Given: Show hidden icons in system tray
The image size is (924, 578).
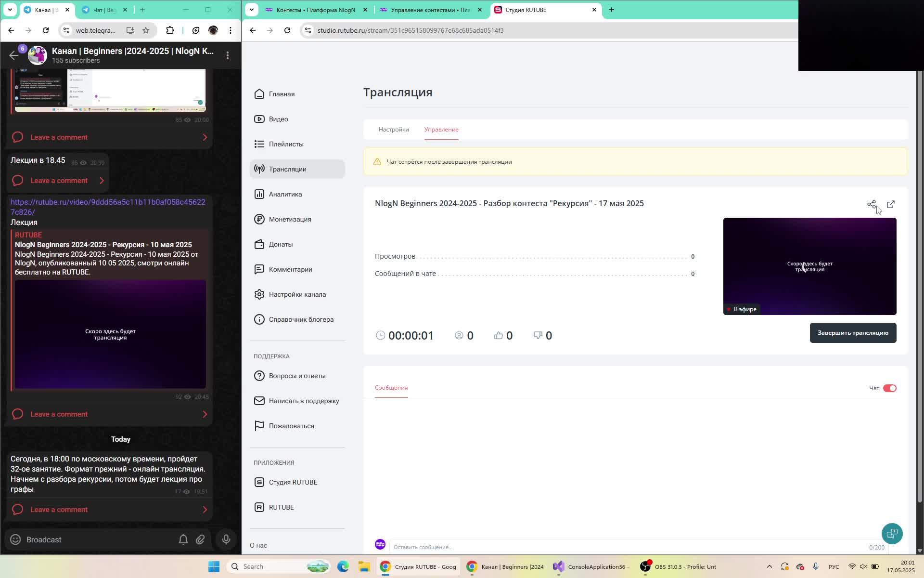Looking at the screenshot, I should coord(769,566).
